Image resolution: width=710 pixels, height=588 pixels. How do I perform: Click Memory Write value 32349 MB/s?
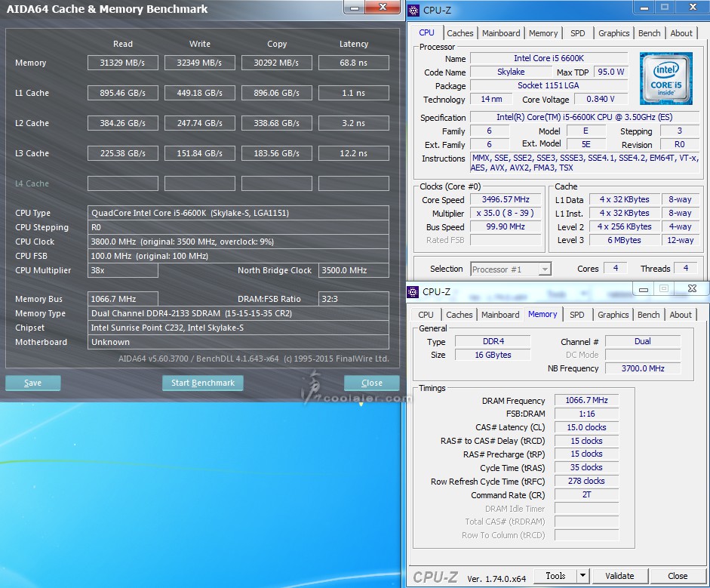[x=200, y=63]
